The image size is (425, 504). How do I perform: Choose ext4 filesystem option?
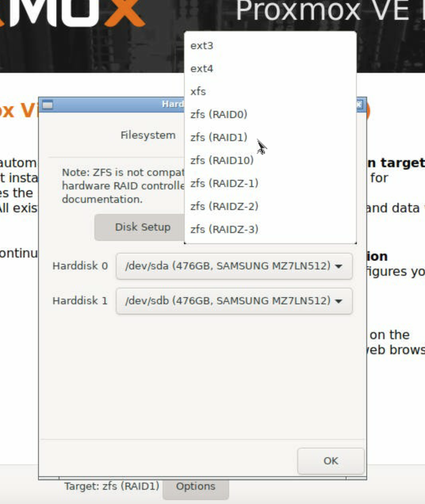pos(202,69)
